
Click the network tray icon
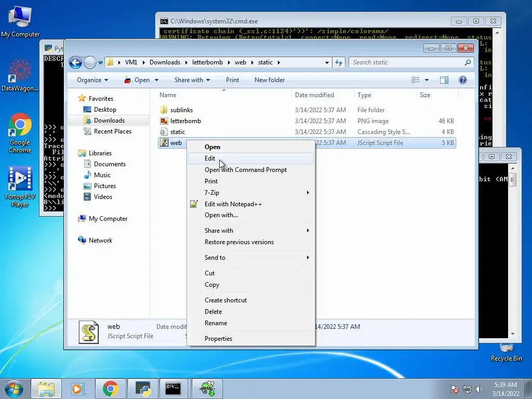tap(467, 389)
